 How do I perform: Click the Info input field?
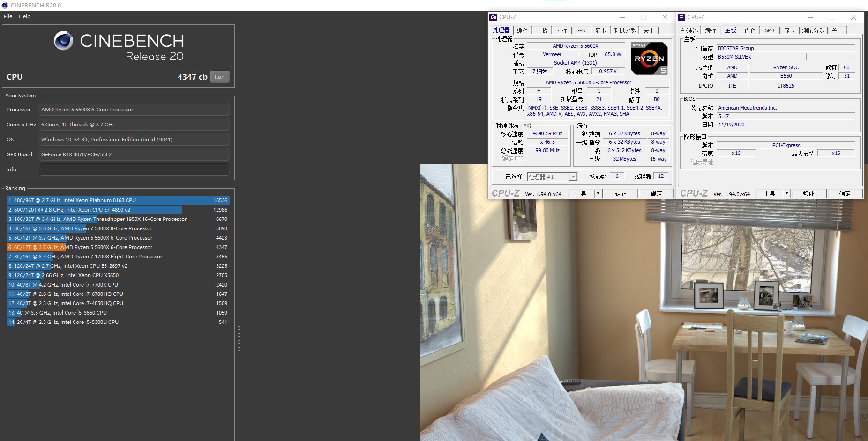click(x=134, y=169)
